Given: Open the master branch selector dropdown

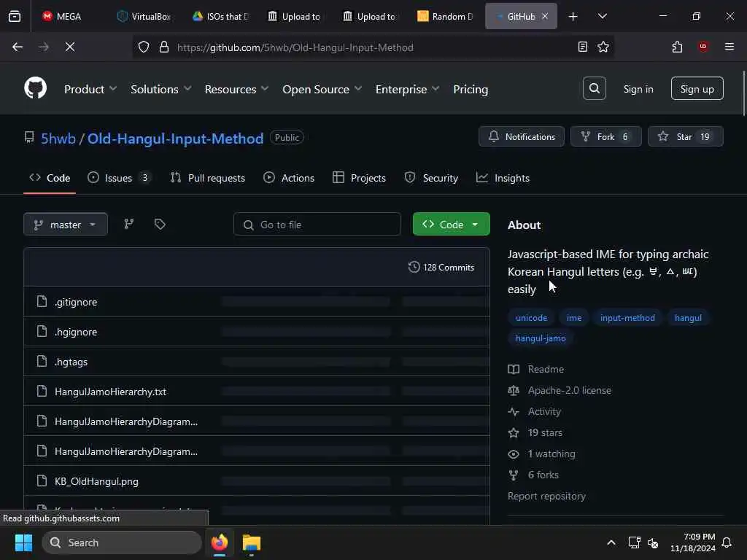Looking at the screenshot, I should (65, 225).
